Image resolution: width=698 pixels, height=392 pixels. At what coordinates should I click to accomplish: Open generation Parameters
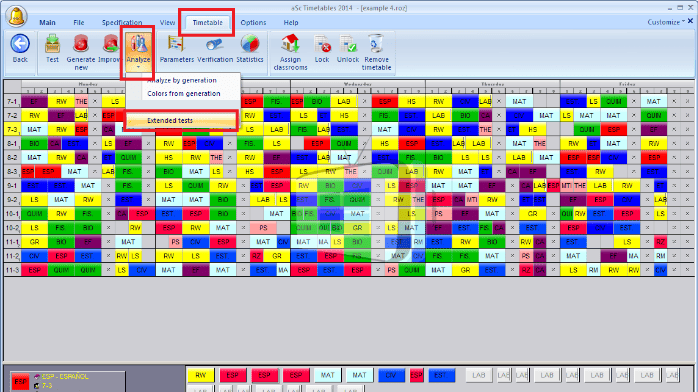[177, 49]
